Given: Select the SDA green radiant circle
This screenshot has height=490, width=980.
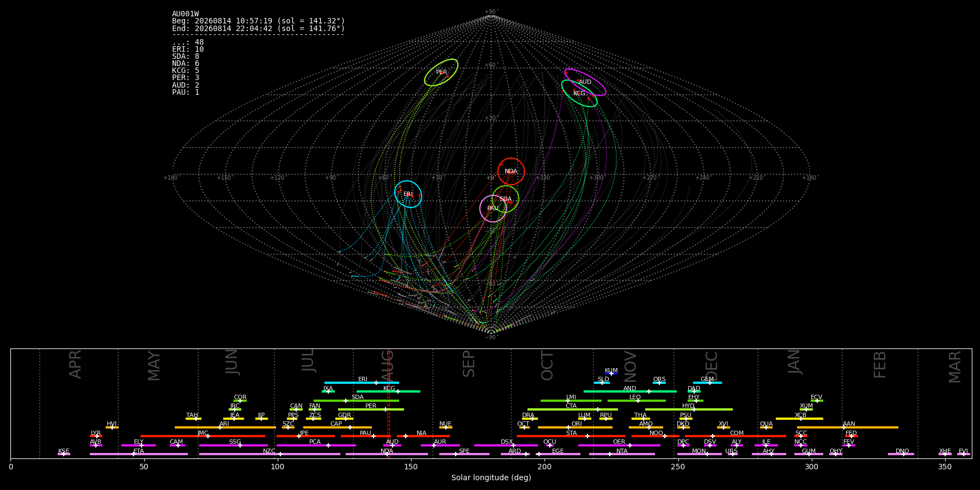Looking at the screenshot, I should (505, 199).
